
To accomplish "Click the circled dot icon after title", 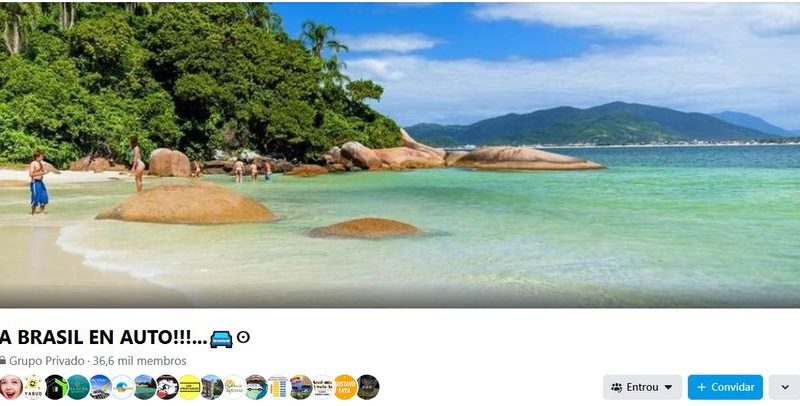I will [x=243, y=337].
